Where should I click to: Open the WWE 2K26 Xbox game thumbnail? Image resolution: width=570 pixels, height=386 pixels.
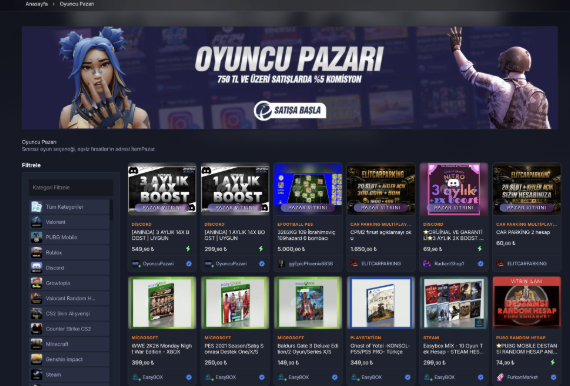[162, 302]
